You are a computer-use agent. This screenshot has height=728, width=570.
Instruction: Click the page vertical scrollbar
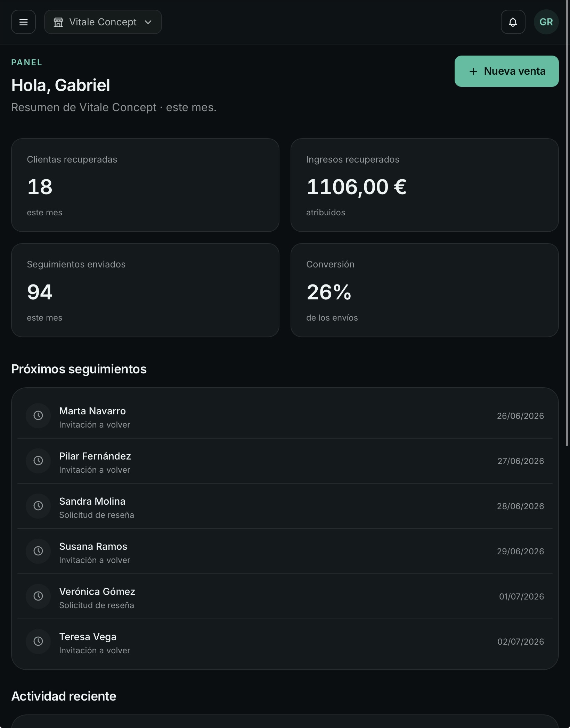click(x=567, y=223)
